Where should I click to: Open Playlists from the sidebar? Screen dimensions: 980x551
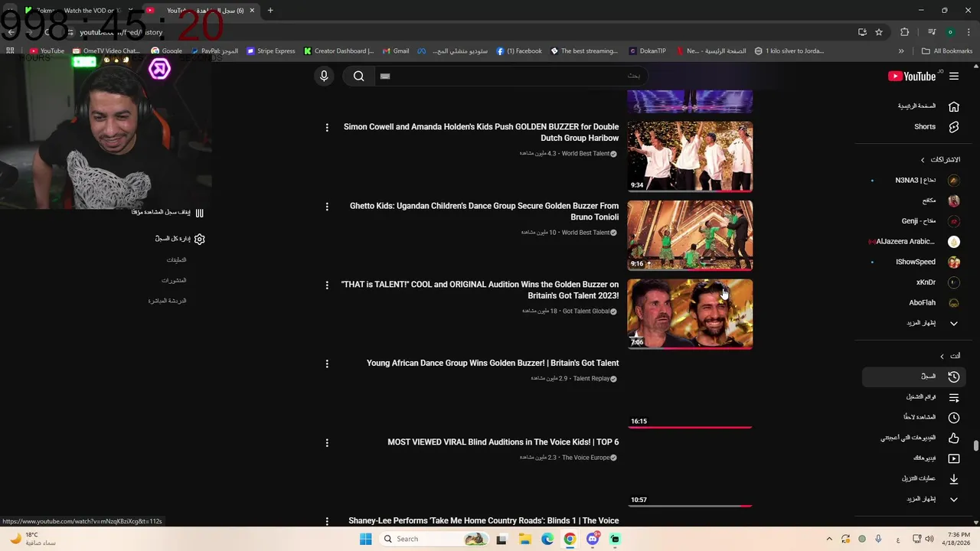coord(915,397)
